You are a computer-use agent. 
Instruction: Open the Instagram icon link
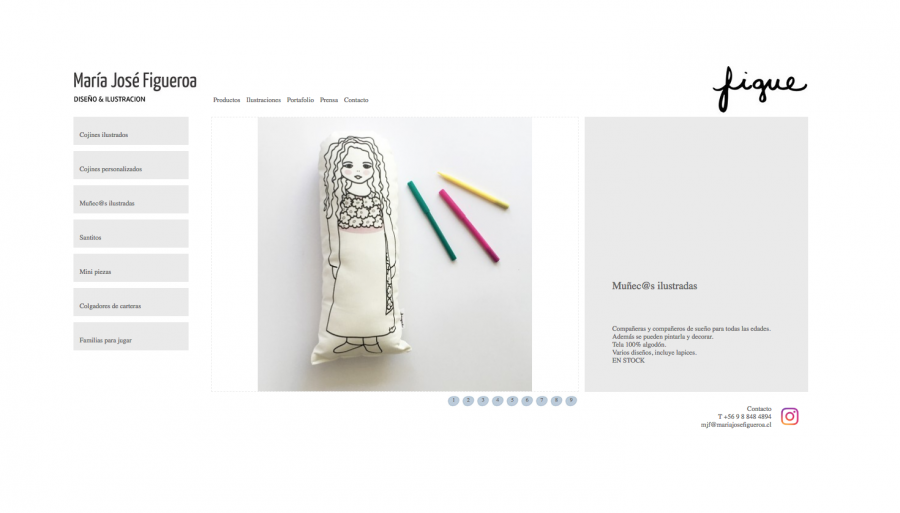pyautogui.click(x=789, y=416)
